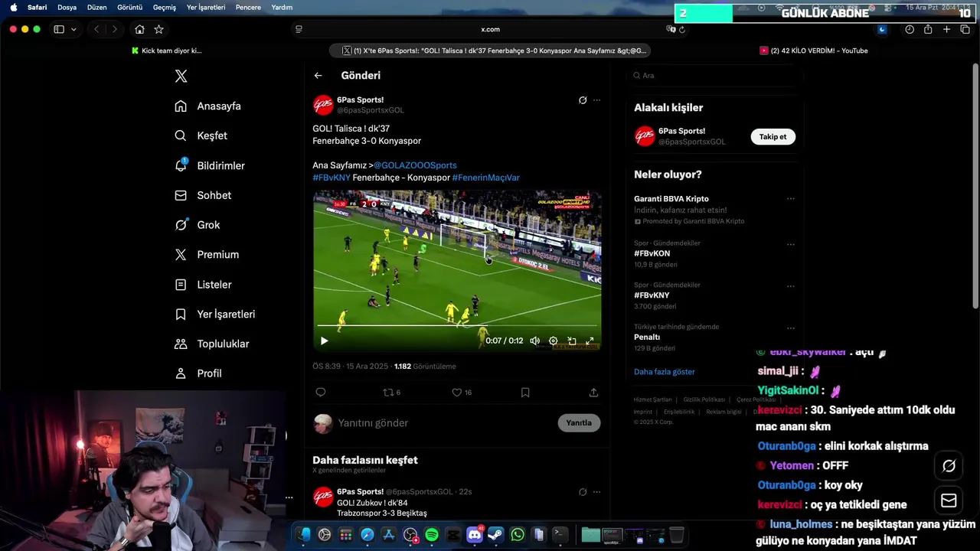
Task: Open Anasayfa home page
Action: pos(207,106)
